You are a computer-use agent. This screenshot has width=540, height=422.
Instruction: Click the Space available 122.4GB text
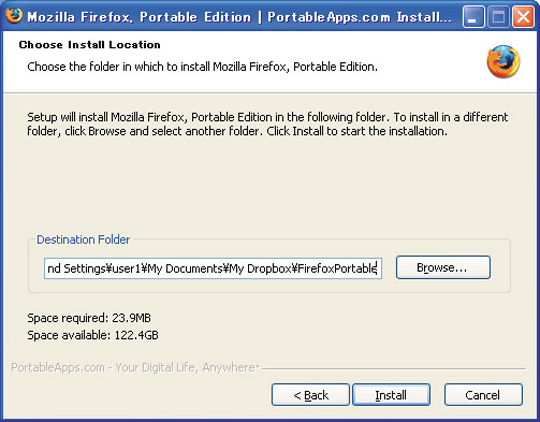(93, 335)
